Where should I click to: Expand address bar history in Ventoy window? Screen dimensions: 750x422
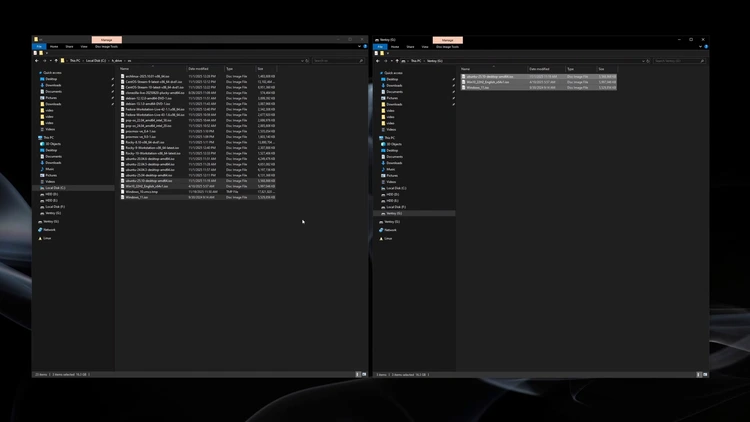[643, 61]
